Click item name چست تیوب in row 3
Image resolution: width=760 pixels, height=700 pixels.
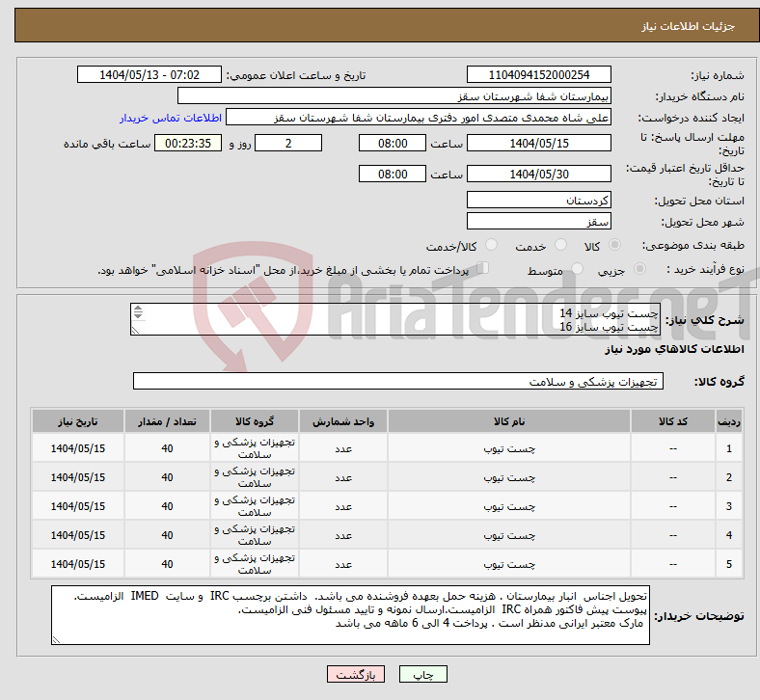pyautogui.click(x=509, y=507)
